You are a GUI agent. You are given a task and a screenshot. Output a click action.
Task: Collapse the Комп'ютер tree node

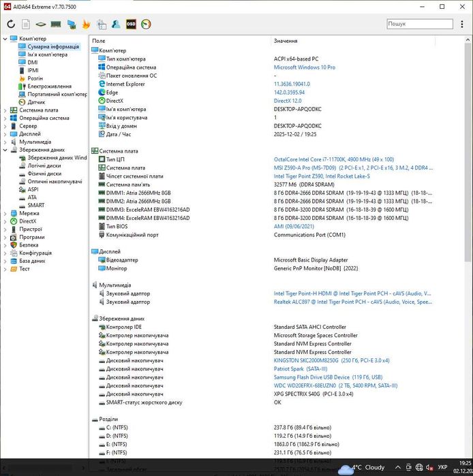[5, 39]
